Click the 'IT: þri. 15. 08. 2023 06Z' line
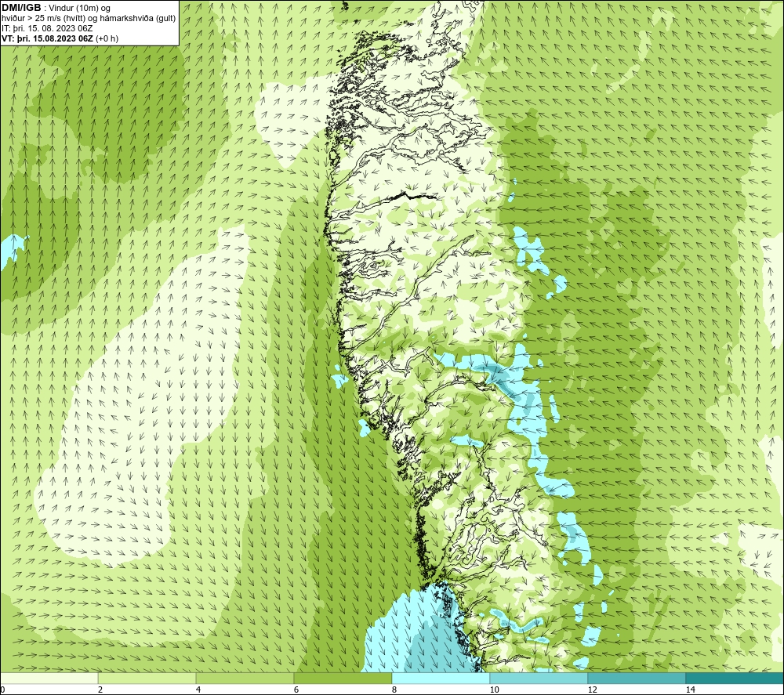The image size is (784, 695). [47, 28]
